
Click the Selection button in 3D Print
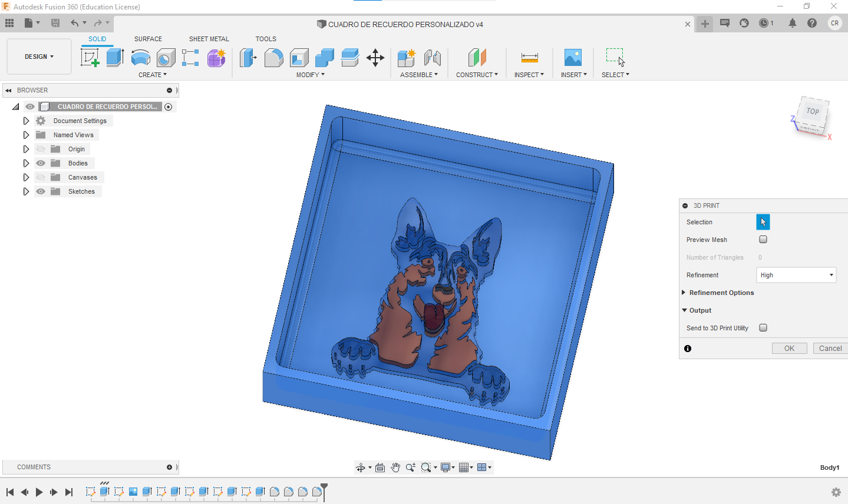763,222
